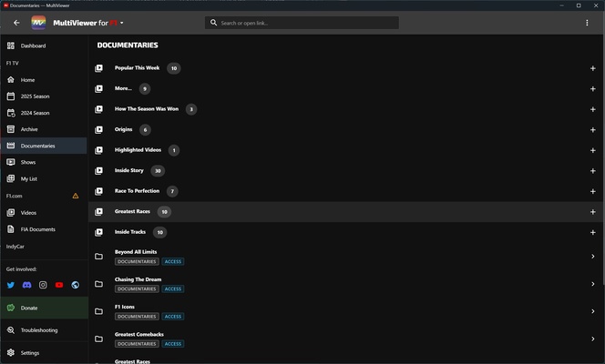This screenshot has width=605, height=364.
Task: Go to Dashboard in sidebar
Action: pos(44,45)
